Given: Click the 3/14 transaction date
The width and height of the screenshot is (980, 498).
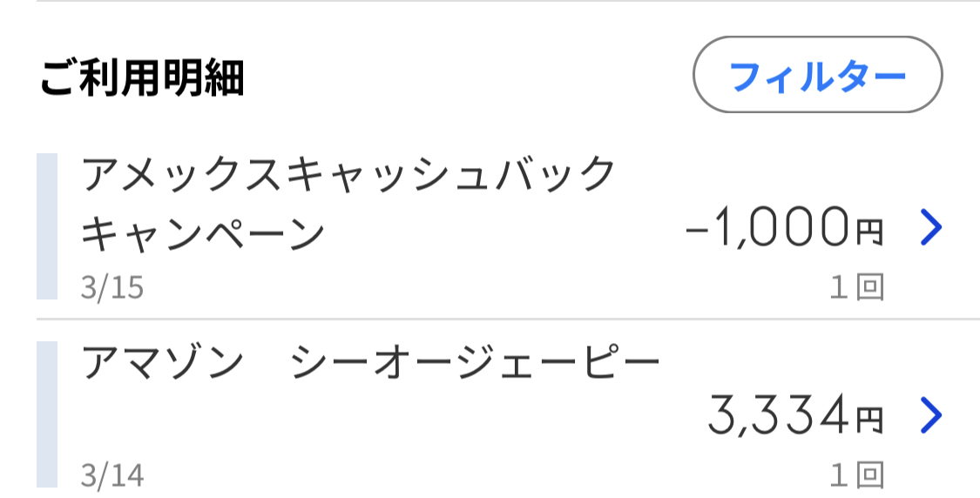Looking at the screenshot, I should click(x=112, y=475).
